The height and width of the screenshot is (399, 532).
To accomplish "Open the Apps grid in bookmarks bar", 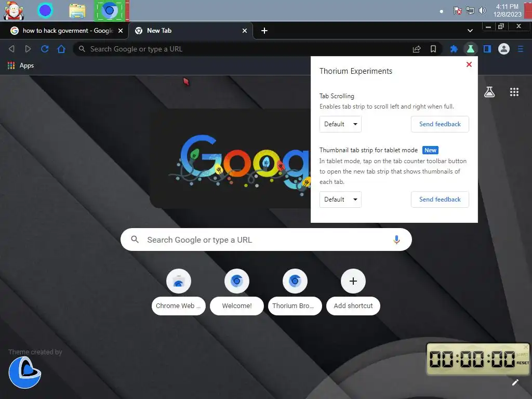I will click(11, 65).
